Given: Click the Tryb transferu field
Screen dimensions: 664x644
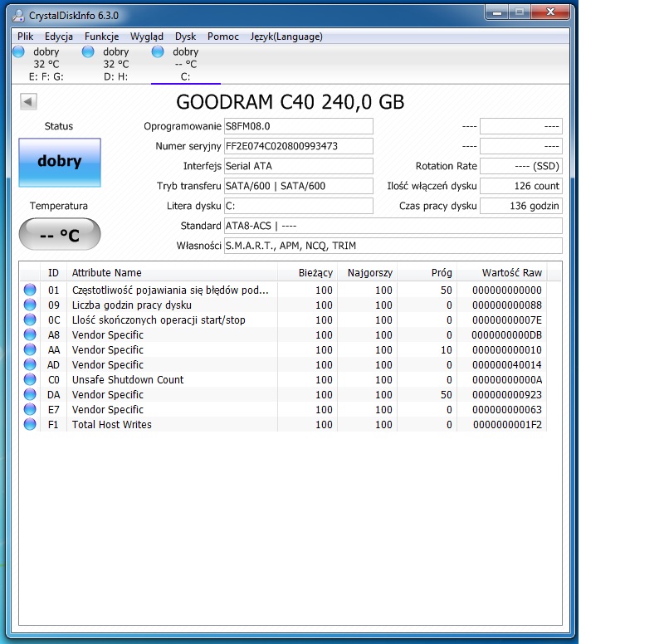Looking at the screenshot, I should (x=299, y=186).
